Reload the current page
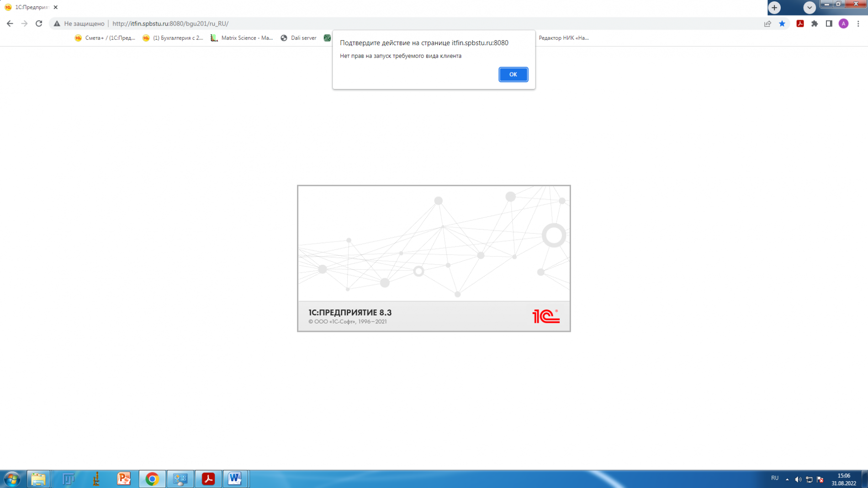Viewport: 868px width, 488px height. coord(39,24)
